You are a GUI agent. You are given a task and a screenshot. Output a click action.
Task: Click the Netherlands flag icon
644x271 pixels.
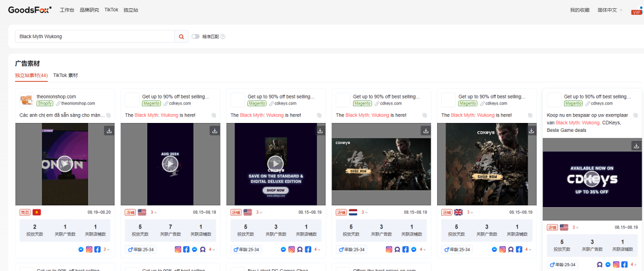tap(353, 212)
